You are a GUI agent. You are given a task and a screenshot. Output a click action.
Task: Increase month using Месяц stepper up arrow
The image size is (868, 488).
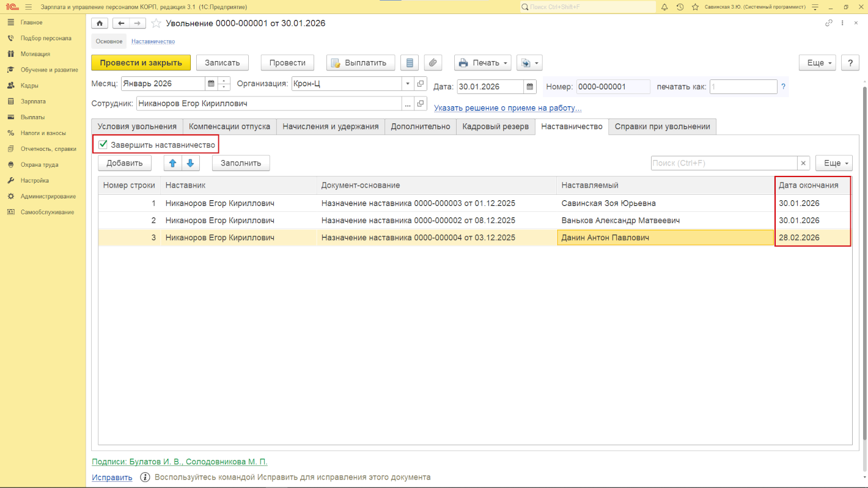[225, 81]
